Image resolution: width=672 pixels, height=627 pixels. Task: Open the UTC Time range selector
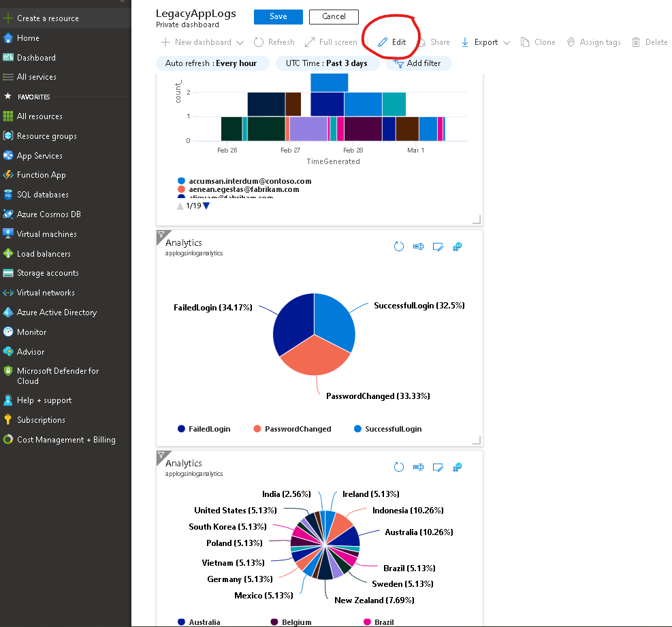click(325, 63)
